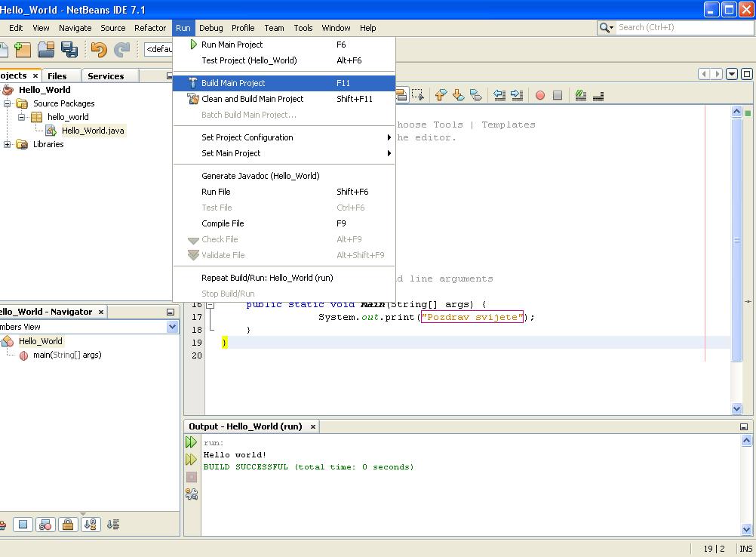Start macro recording with the red circle

(540, 95)
